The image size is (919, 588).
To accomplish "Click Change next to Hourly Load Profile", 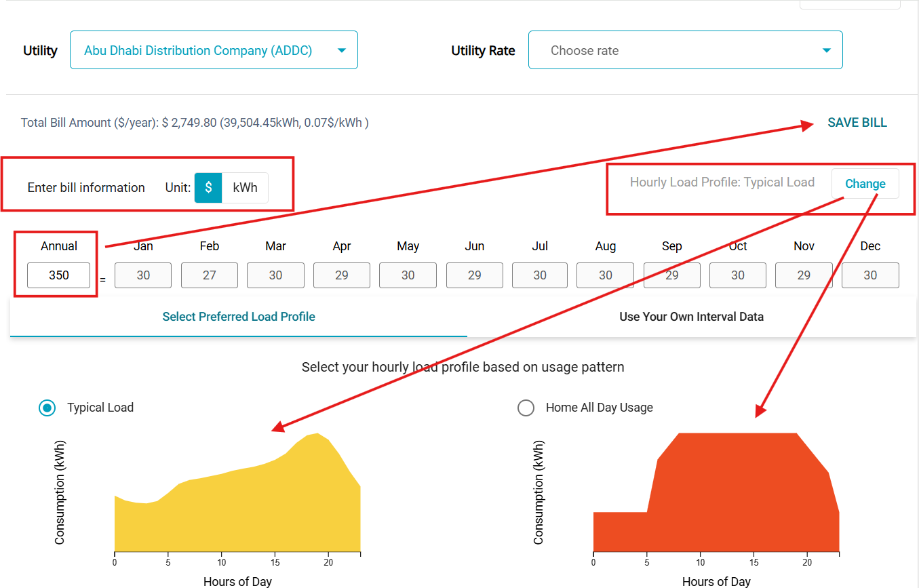I will (865, 184).
